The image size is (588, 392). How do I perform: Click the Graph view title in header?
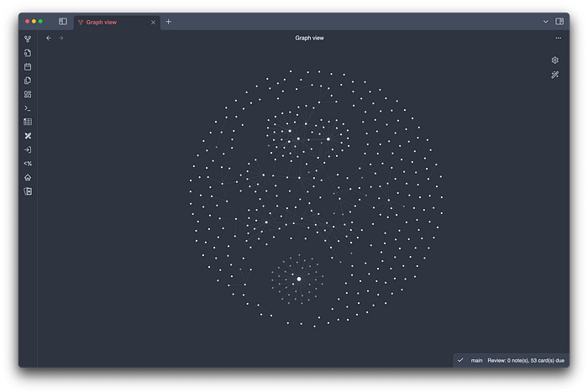coord(309,38)
